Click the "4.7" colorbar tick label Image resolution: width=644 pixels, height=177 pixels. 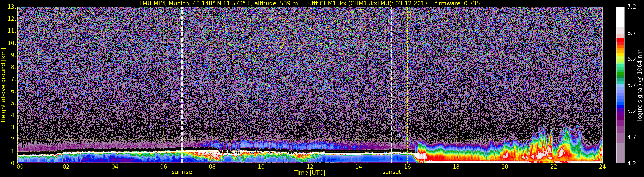[632, 137]
